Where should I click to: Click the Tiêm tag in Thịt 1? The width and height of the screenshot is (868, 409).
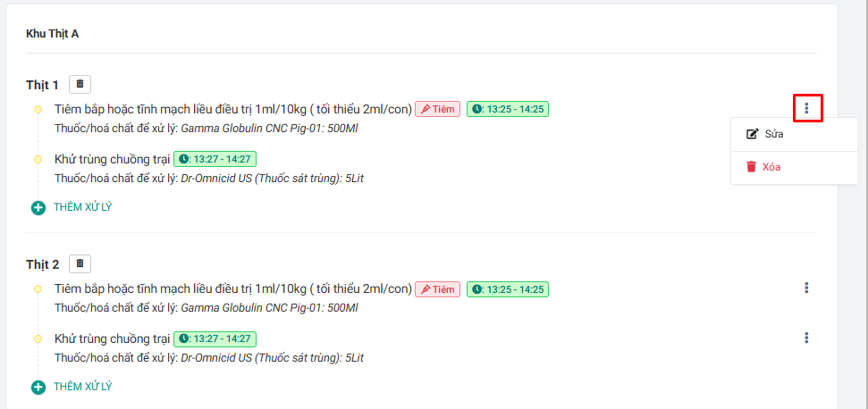pyautogui.click(x=437, y=109)
